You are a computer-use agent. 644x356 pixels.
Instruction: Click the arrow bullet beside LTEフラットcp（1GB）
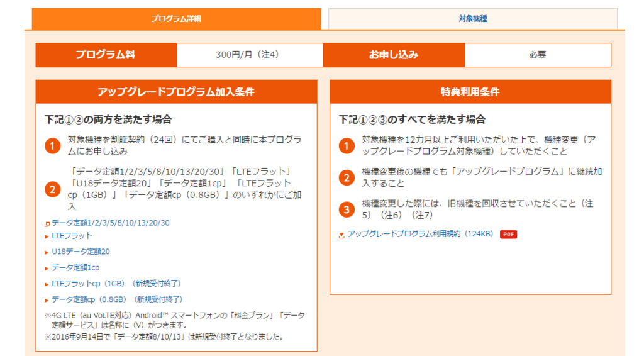pos(47,284)
